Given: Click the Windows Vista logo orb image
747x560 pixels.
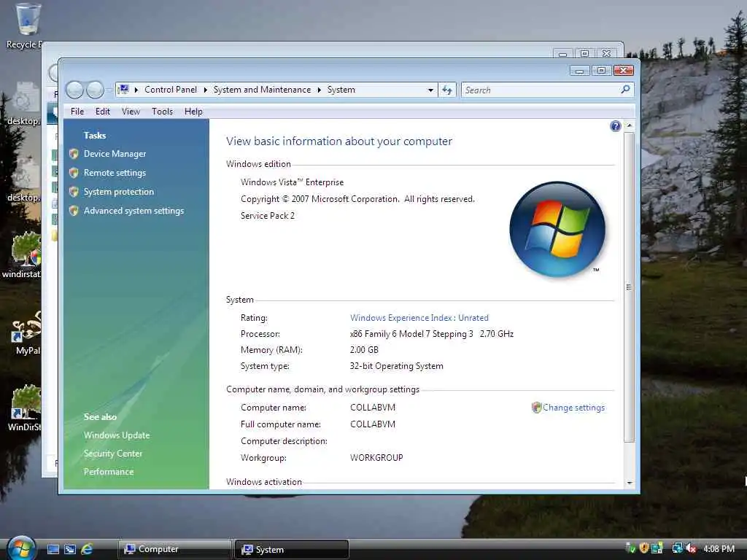Looking at the screenshot, I should (557, 229).
